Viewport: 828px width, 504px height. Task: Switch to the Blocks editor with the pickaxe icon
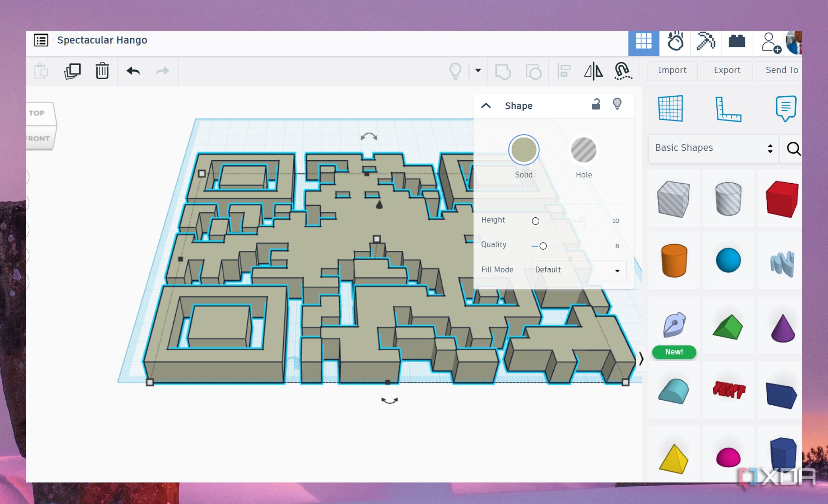click(x=706, y=42)
